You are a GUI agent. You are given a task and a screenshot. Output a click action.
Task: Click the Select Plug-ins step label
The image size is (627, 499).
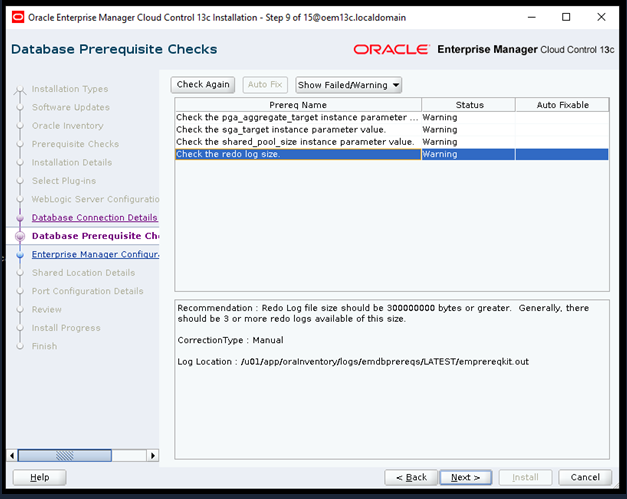click(64, 181)
